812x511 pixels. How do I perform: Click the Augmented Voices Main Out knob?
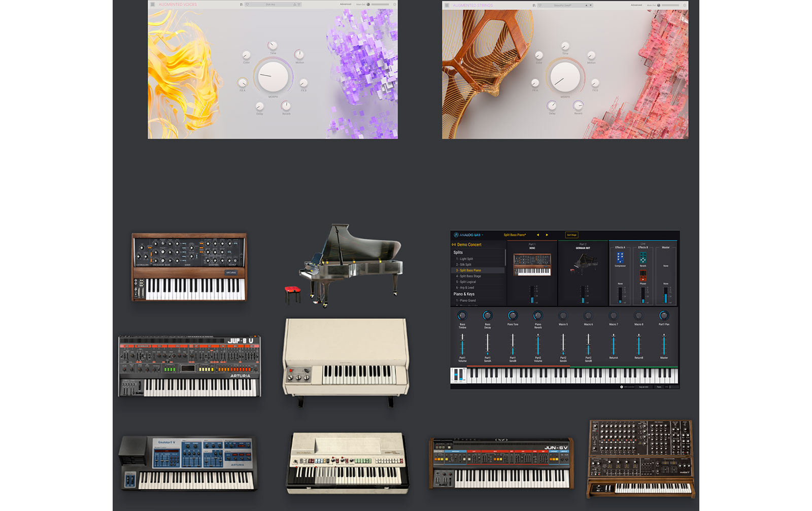pyautogui.click(x=368, y=4)
